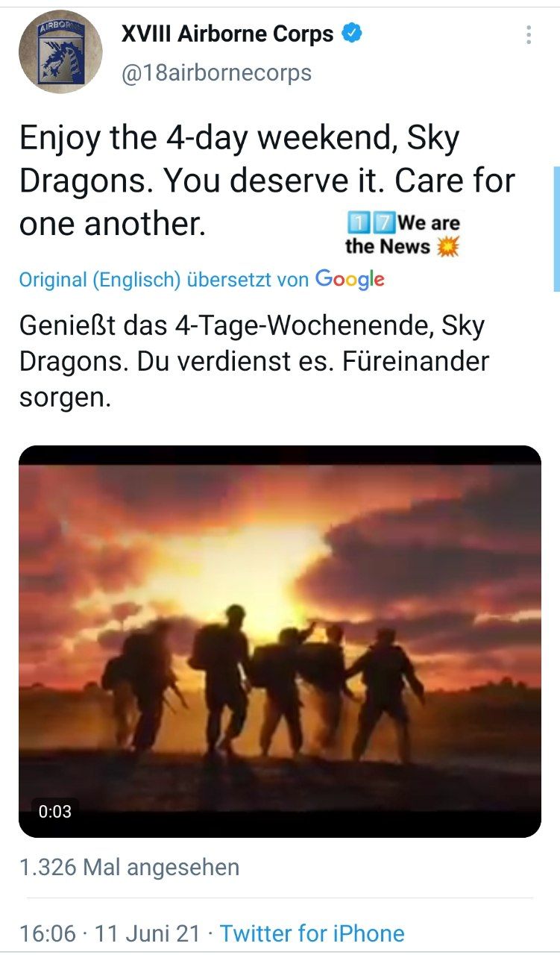This screenshot has width=560, height=955.
Task: Open the three-dot more options menu
Action: pos(528,35)
